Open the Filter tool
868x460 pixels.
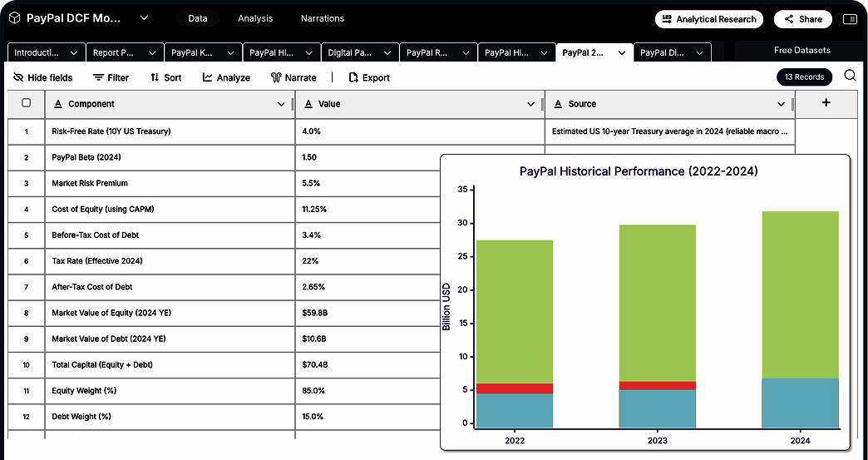[111, 77]
